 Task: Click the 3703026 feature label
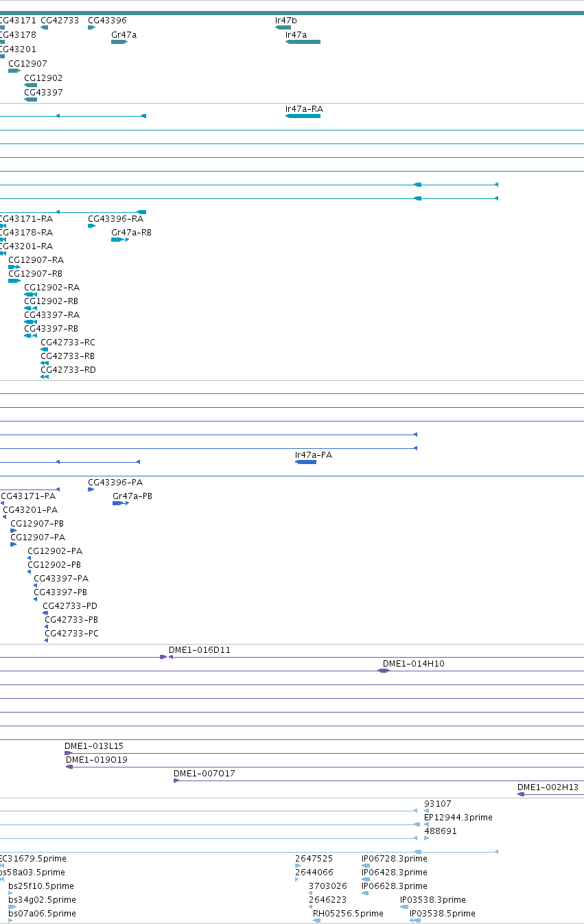coord(327,886)
